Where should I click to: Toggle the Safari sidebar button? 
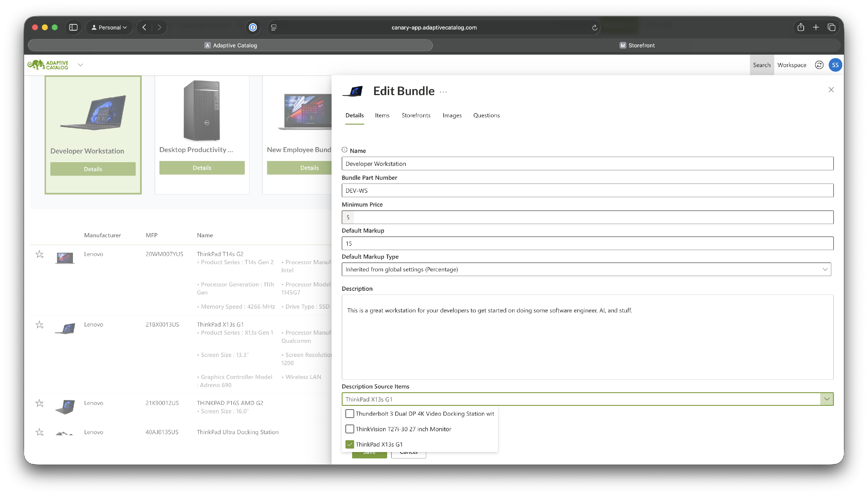(73, 27)
